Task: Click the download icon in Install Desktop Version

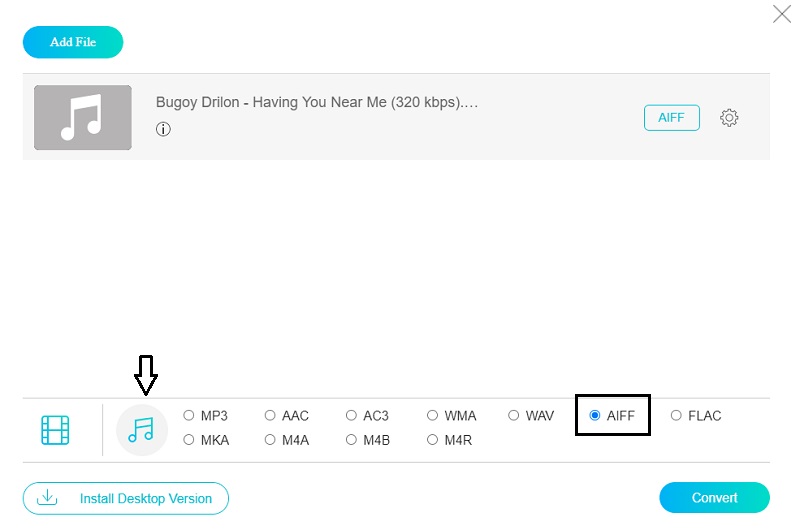Action: pos(47,497)
